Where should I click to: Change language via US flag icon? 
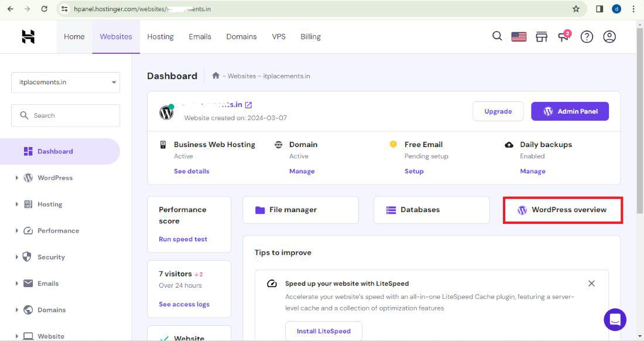(519, 36)
